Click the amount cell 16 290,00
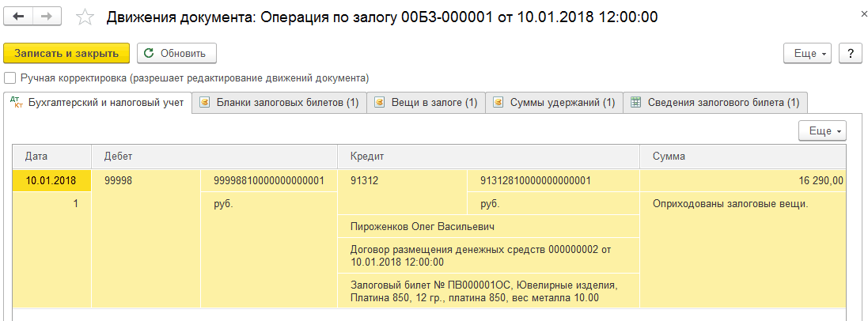The height and width of the screenshot is (321, 868). click(x=743, y=181)
